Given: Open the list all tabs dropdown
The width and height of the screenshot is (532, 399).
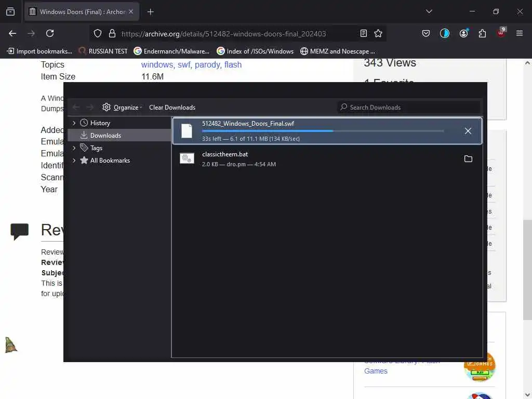Looking at the screenshot, I should click(x=429, y=11).
